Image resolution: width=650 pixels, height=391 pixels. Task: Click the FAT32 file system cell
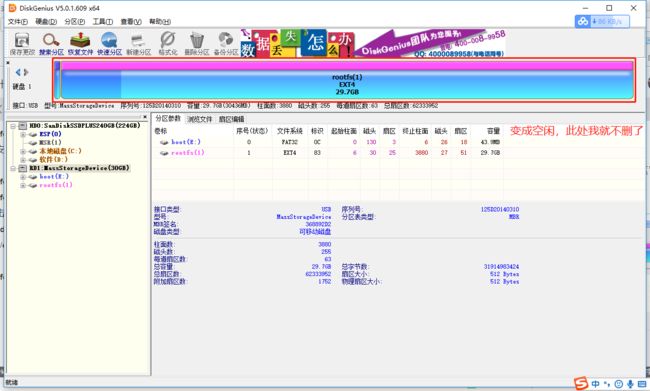[290, 142]
